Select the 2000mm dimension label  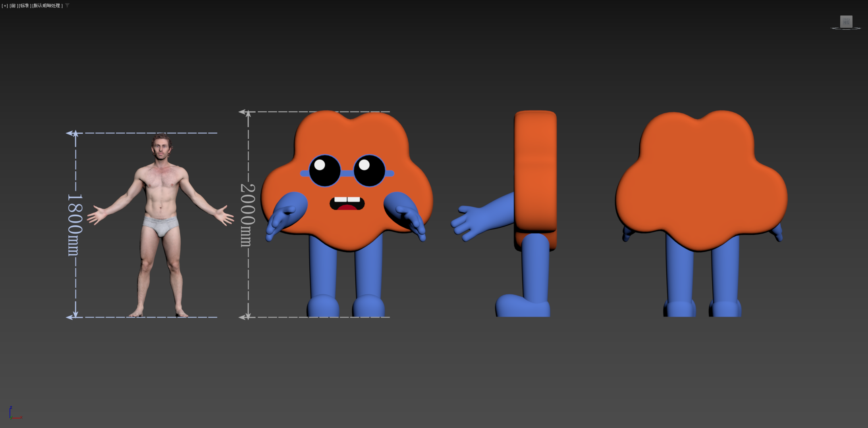tap(248, 215)
